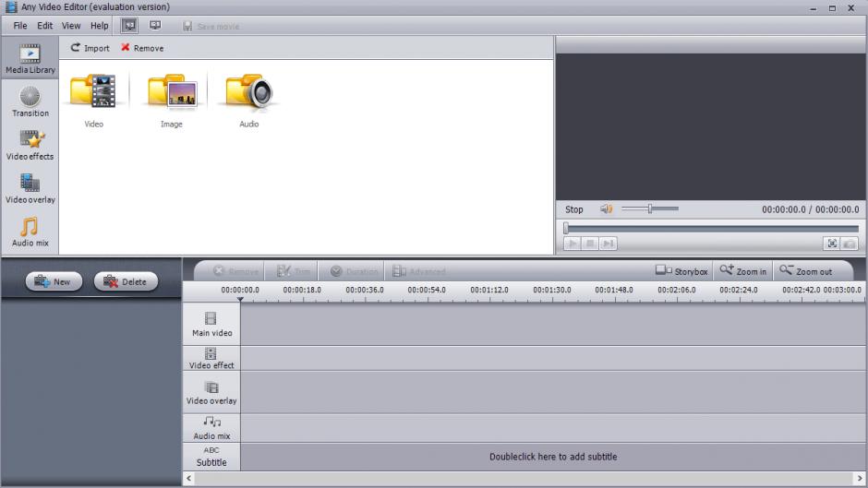Click the preview timecode readout

click(x=811, y=209)
